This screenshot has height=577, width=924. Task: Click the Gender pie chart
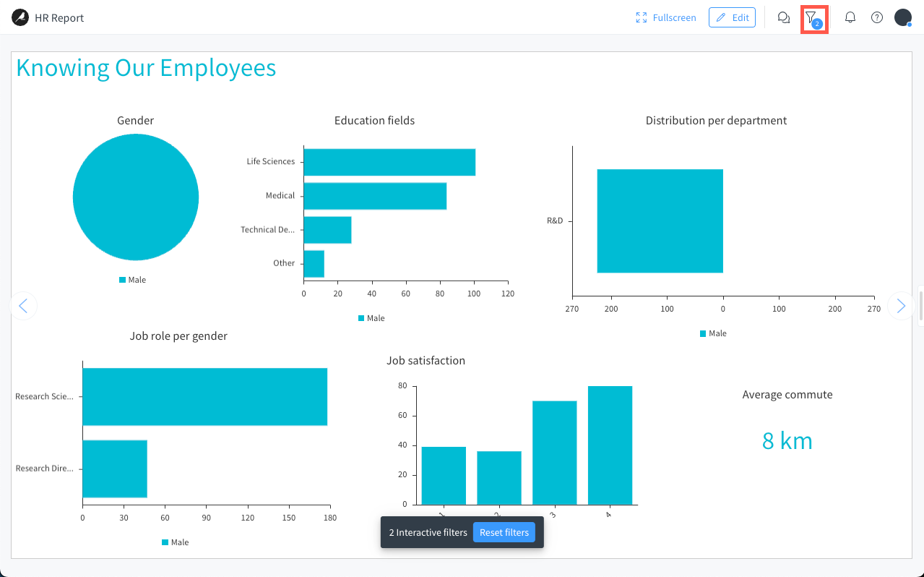(136, 197)
